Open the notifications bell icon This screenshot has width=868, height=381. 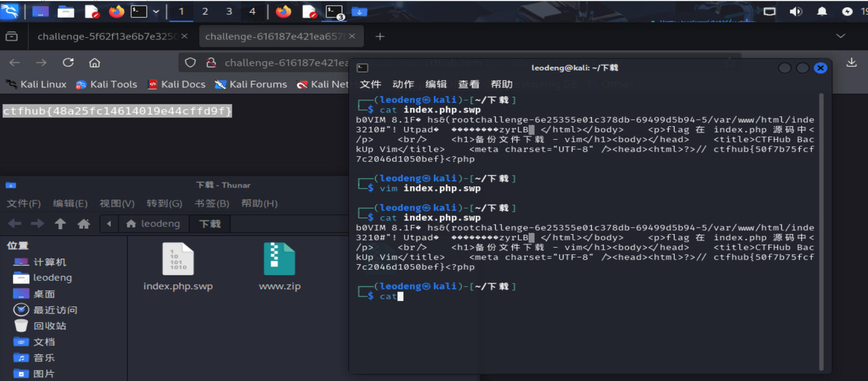tap(821, 11)
